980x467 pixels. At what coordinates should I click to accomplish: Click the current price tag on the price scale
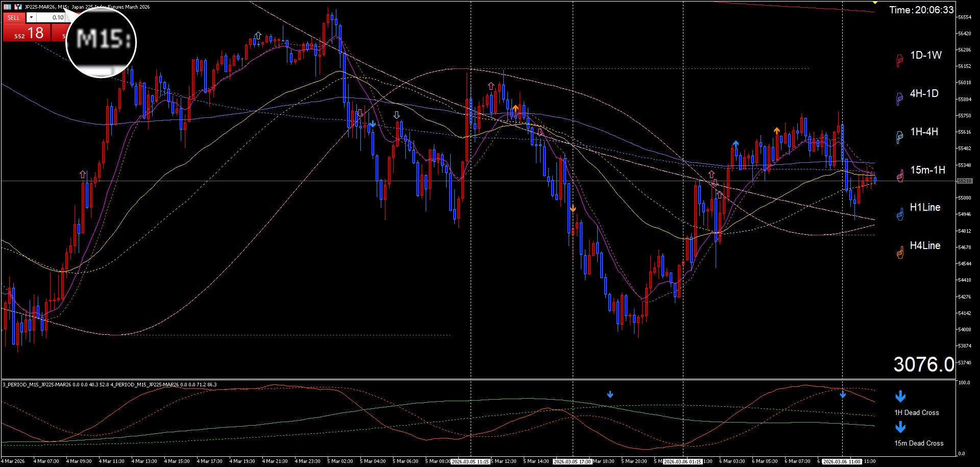tap(964, 181)
